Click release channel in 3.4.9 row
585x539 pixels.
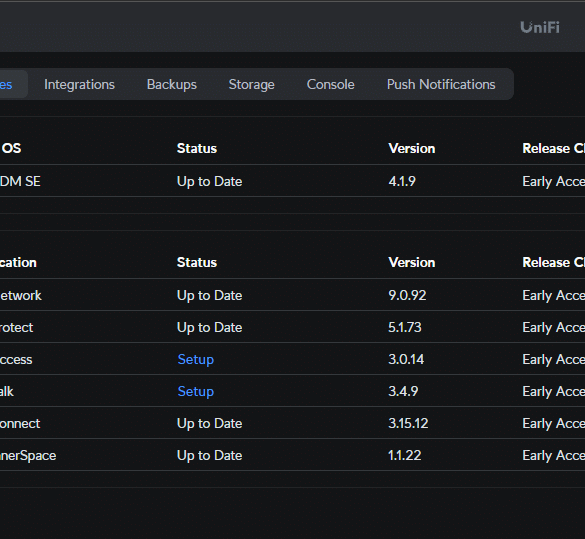click(554, 392)
